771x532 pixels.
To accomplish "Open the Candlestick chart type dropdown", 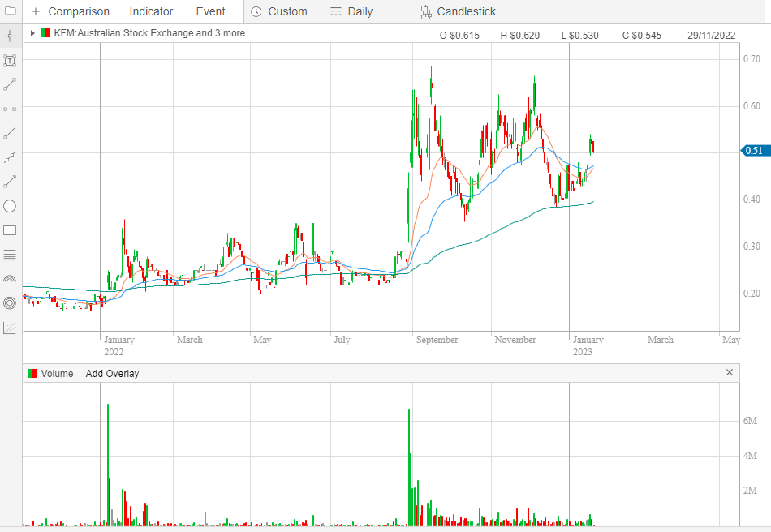I will point(466,11).
